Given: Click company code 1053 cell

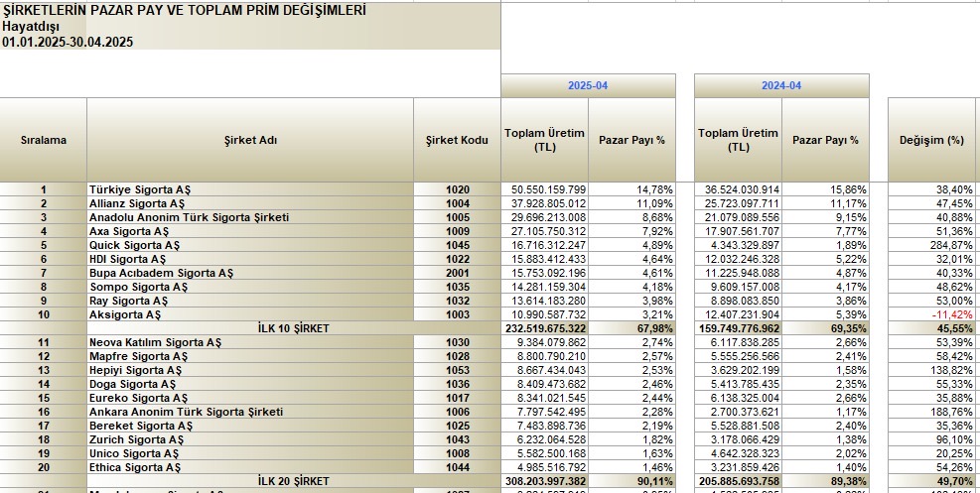Looking at the screenshot, I should [457, 370].
